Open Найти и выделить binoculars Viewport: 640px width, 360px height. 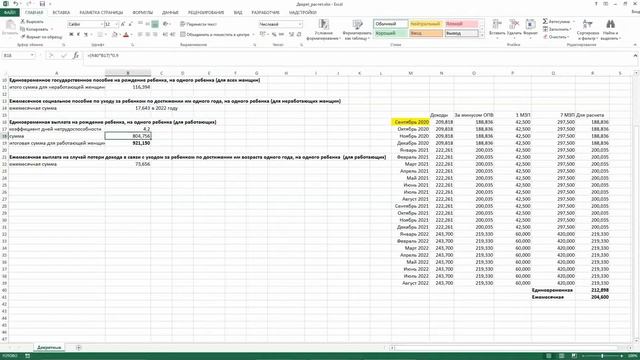(610, 29)
